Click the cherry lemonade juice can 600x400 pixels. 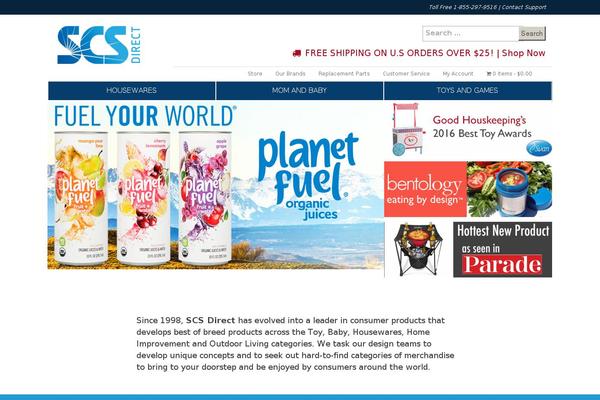[x=143, y=198]
